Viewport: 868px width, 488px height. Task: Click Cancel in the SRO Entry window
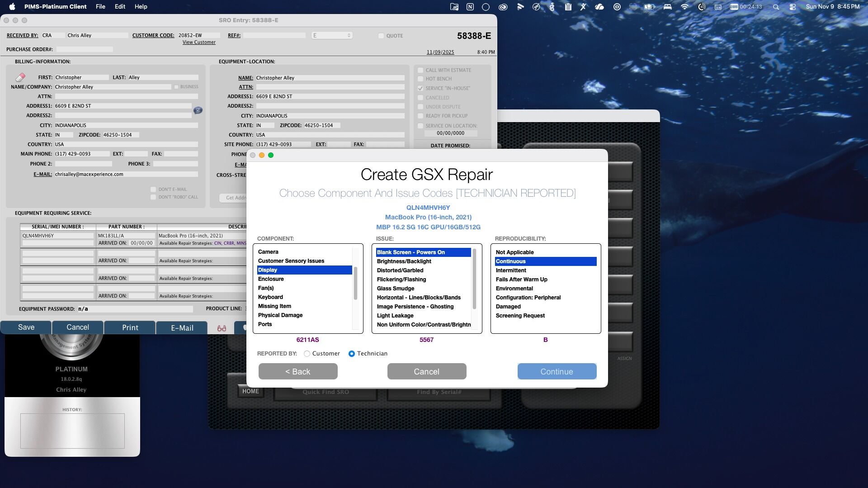coord(78,327)
